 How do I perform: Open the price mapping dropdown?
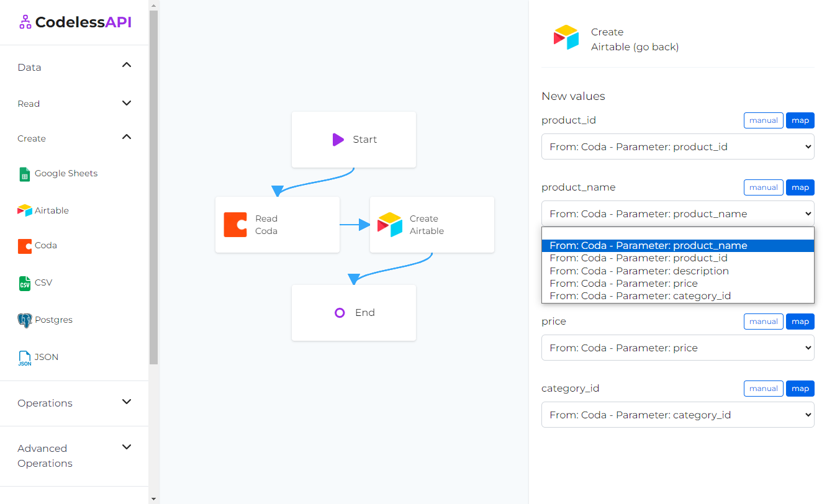pos(678,348)
